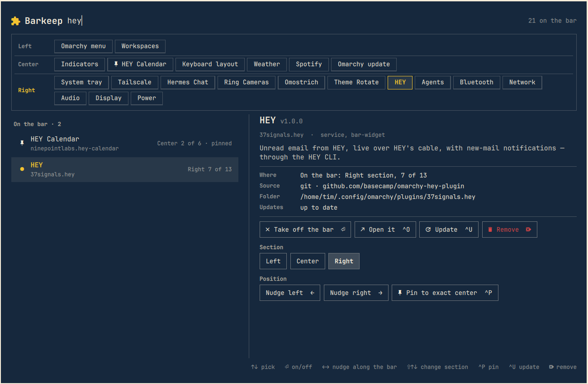Click Take off the bar button
Screen dimensions: 588x384
[306, 229]
